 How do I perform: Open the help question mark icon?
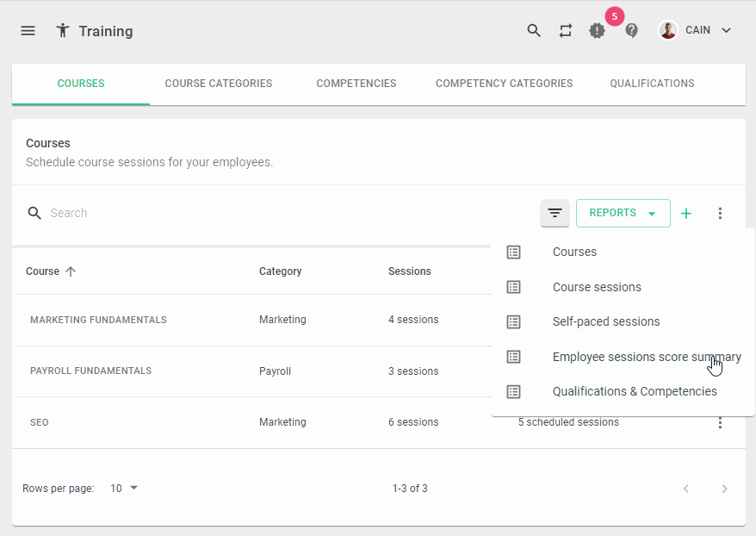(632, 30)
